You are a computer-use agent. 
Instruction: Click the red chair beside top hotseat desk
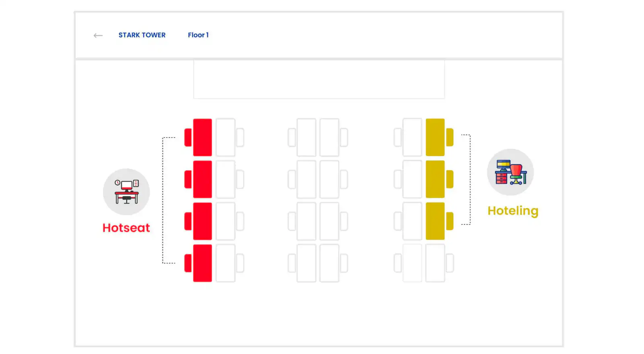pyautogui.click(x=188, y=137)
